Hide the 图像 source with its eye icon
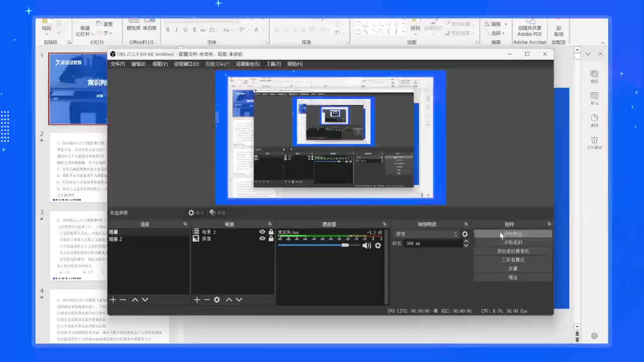This screenshot has width=644, height=362. (x=262, y=239)
